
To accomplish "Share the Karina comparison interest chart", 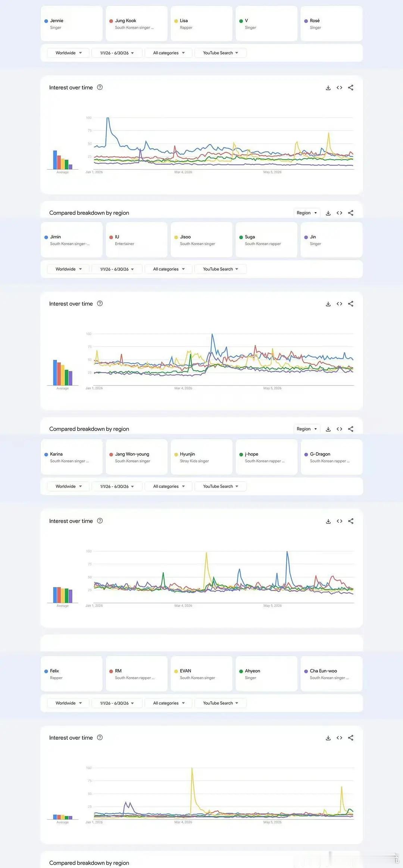I will click(x=350, y=521).
